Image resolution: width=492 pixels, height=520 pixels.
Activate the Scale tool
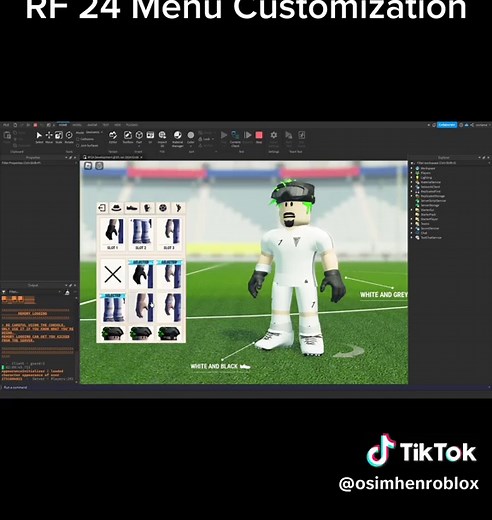click(x=59, y=137)
